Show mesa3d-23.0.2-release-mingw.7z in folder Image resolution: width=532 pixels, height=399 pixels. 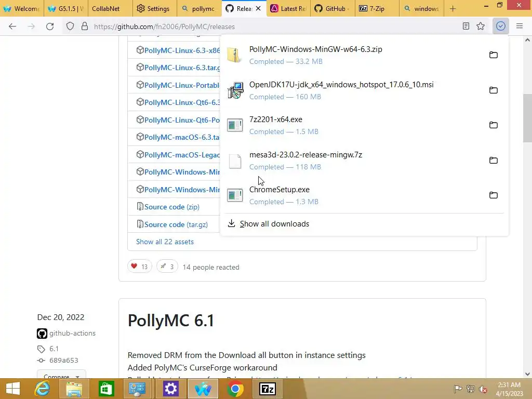click(x=494, y=161)
